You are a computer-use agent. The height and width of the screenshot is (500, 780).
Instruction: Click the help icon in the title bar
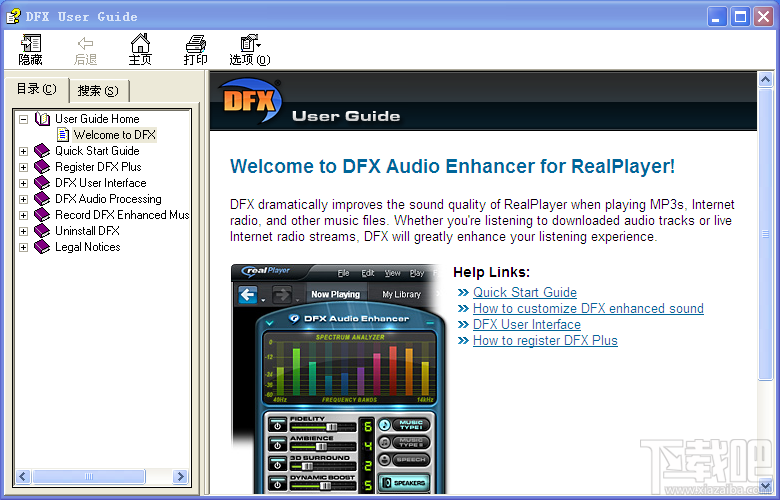(13, 16)
